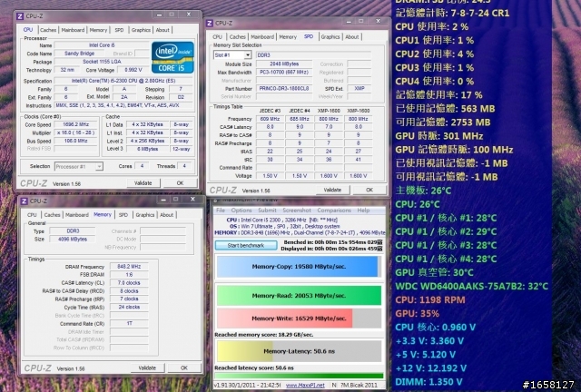This screenshot has height=392, width=581.
Task: Open the Options menu in MaxxMEM
Action: (x=241, y=211)
